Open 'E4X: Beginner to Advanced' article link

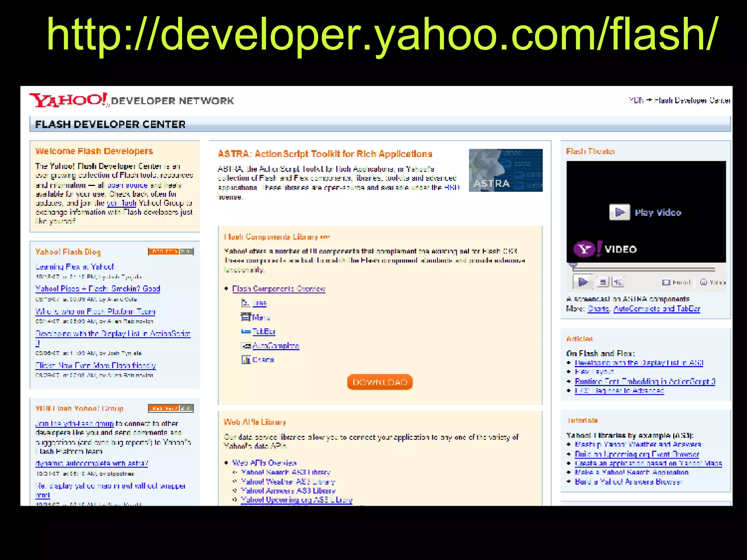(619, 390)
